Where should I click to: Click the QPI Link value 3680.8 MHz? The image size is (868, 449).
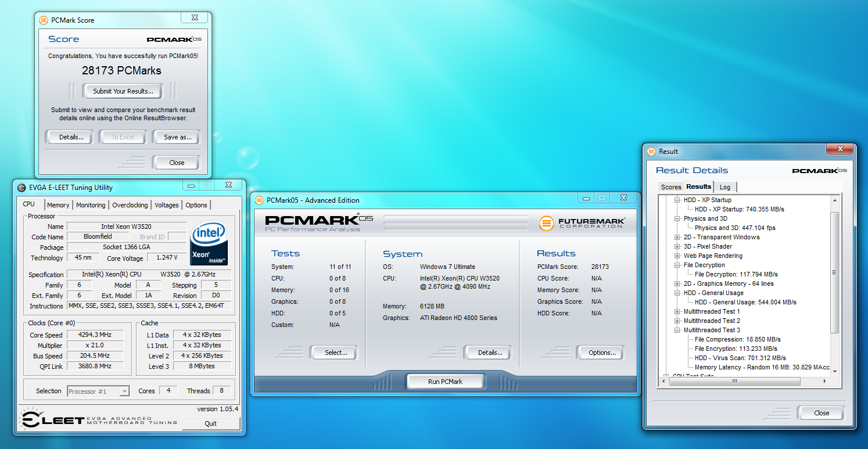point(94,367)
